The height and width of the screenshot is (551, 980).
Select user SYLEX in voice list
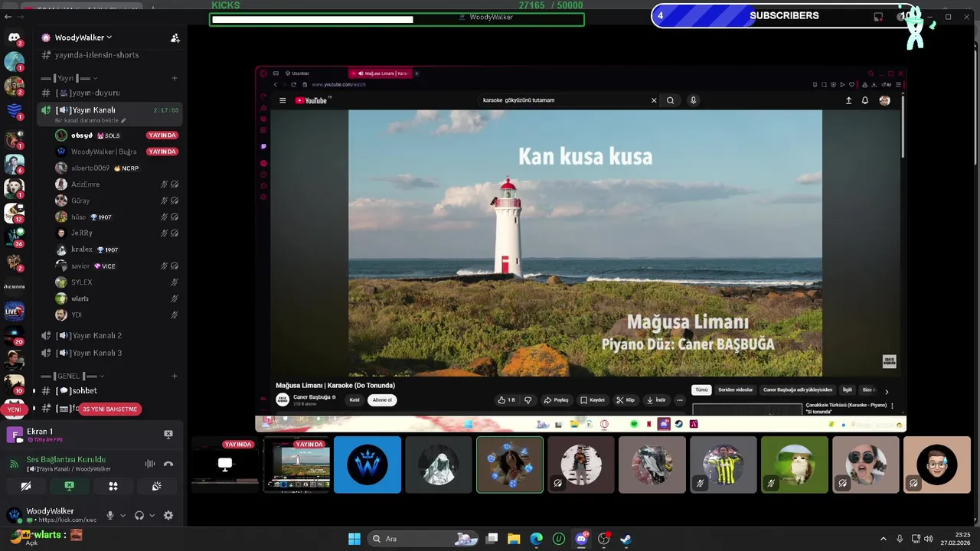pyautogui.click(x=81, y=282)
